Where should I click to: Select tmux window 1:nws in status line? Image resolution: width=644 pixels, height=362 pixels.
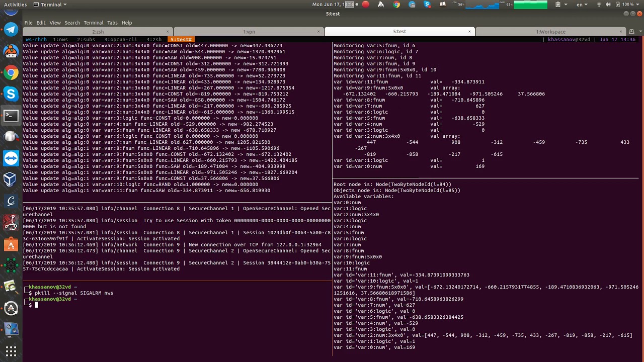[x=60, y=39]
